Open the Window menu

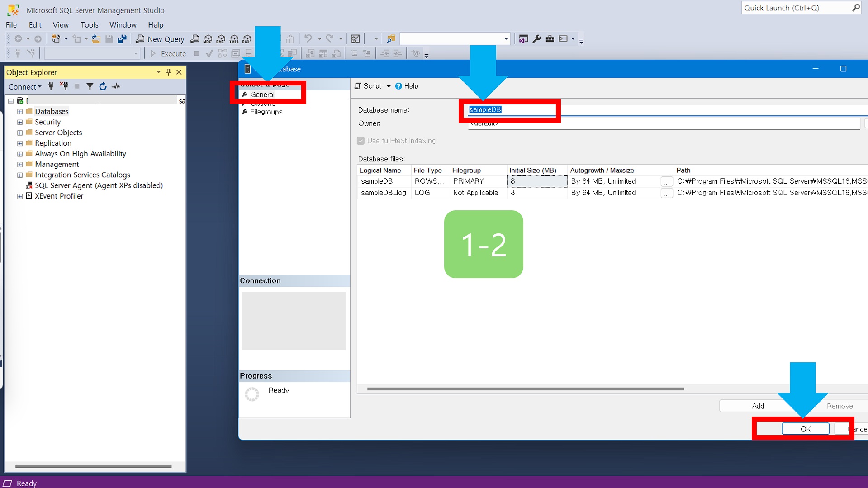coord(123,25)
